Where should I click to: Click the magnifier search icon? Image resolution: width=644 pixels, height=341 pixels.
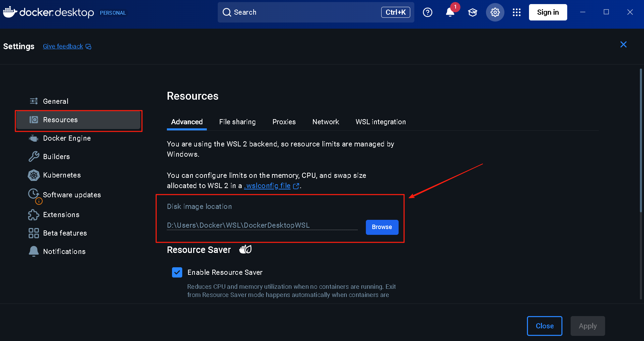click(x=227, y=12)
